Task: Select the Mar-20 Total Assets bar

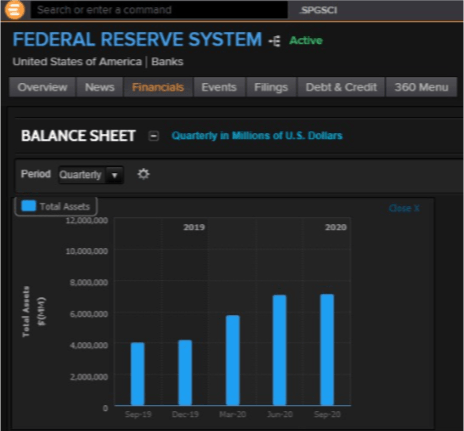Action: point(233,360)
